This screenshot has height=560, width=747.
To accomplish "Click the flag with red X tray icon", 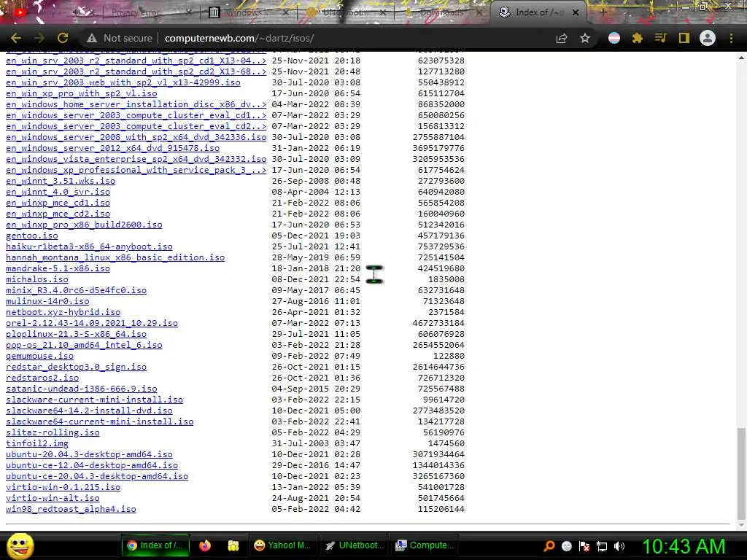I will click(x=584, y=546).
